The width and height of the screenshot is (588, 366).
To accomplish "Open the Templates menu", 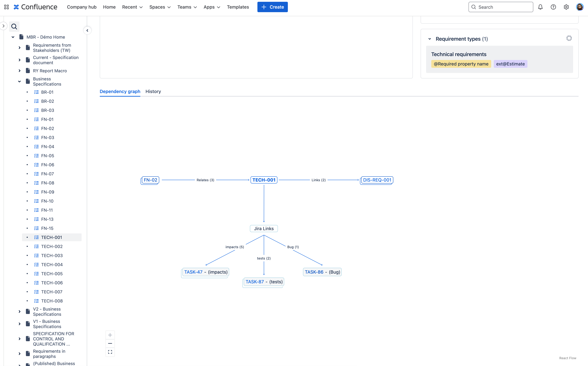I will coord(238,7).
